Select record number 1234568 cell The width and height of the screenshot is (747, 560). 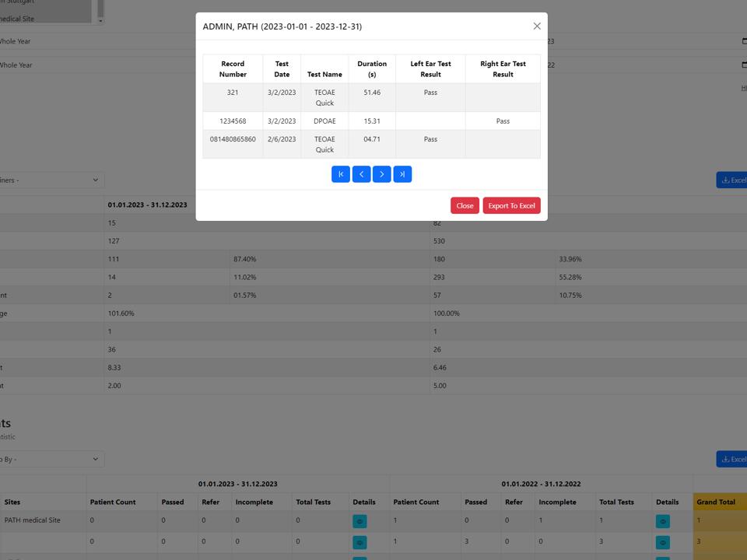click(233, 121)
